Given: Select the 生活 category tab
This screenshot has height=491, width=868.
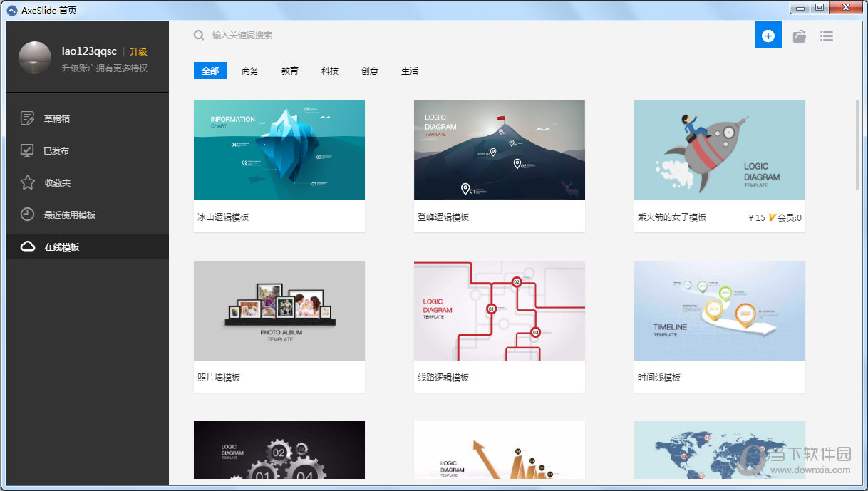Looking at the screenshot, I should pyautogui.click(x=410, y=71).
